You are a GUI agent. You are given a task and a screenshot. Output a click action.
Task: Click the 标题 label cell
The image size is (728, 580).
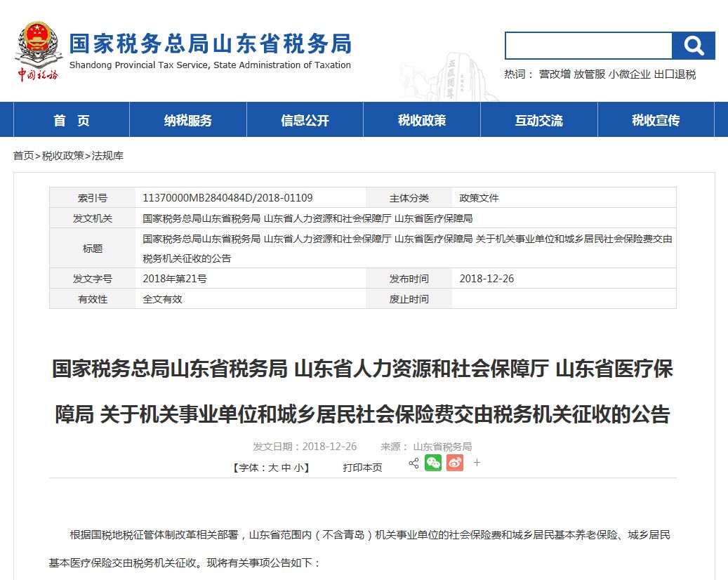pos(93,249)
